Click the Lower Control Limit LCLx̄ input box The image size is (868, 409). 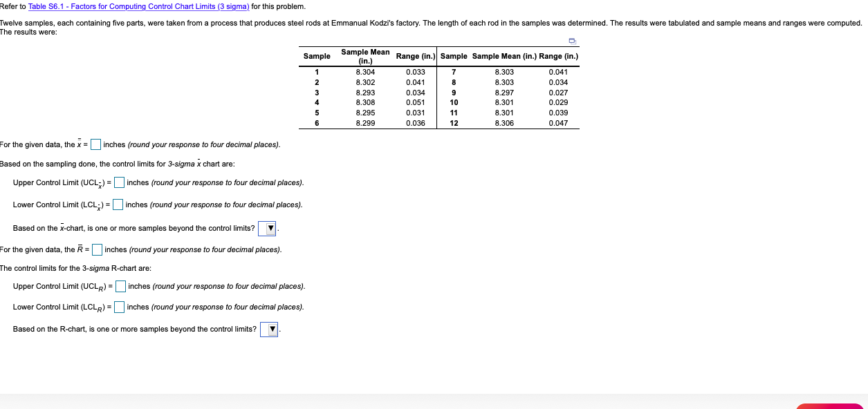click(118, 204)
